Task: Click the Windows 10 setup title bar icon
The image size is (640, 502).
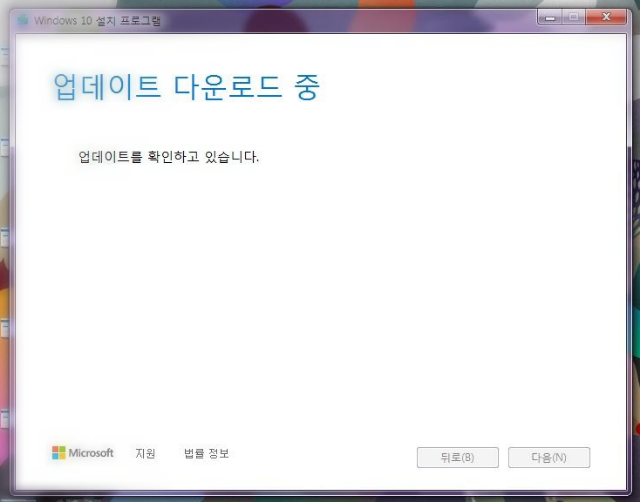Action: click(23, 20)
